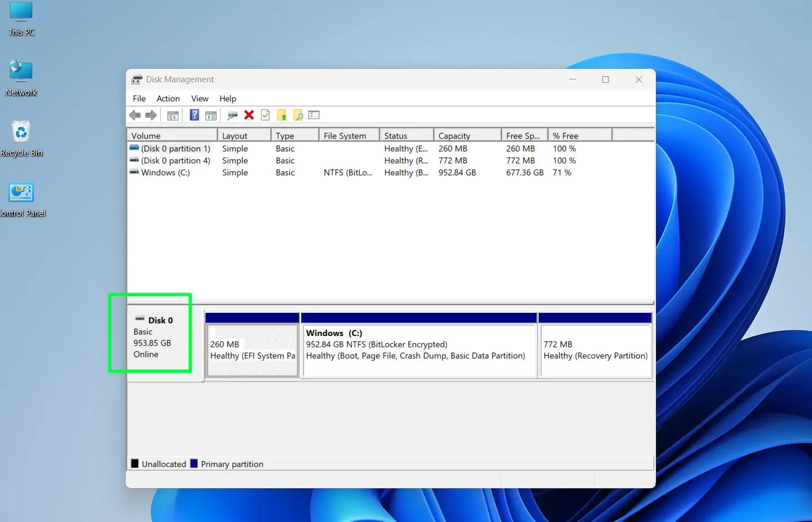Show the console tree pane
The width and height of the screenshot is (812, 522).
pos(173,115)
